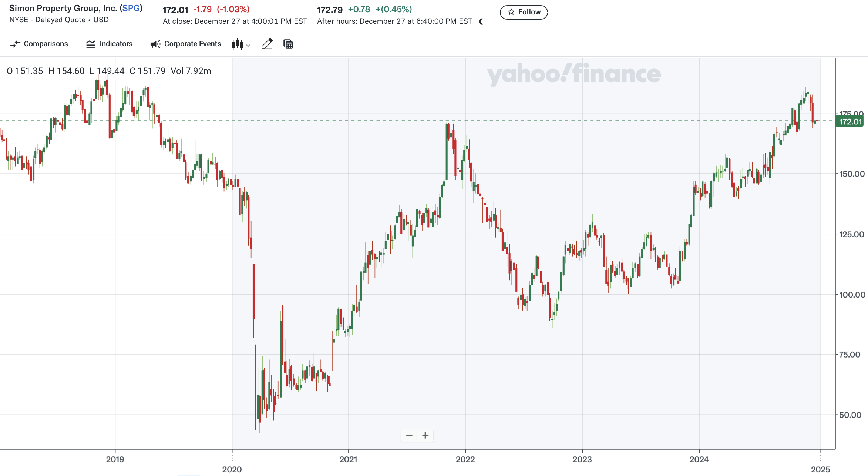This screenshot has width=868, height=476.
Task: Follow Simon Property Group stock
Action: [524, 12]
